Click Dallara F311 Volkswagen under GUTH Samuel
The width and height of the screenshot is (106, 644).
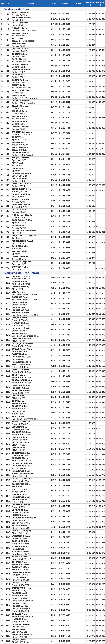24,98
